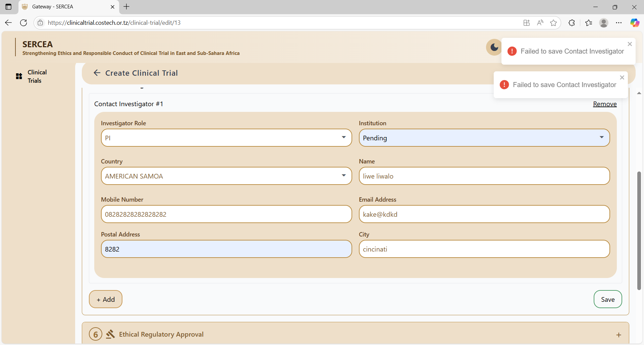Toggle dark mode moon icon
Viewport: 644px width, 345px height.
[x=494, y=47]
